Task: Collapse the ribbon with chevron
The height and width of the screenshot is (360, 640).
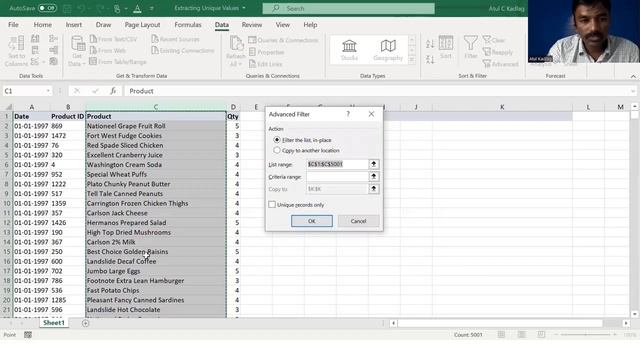Action: click(633, 76)
